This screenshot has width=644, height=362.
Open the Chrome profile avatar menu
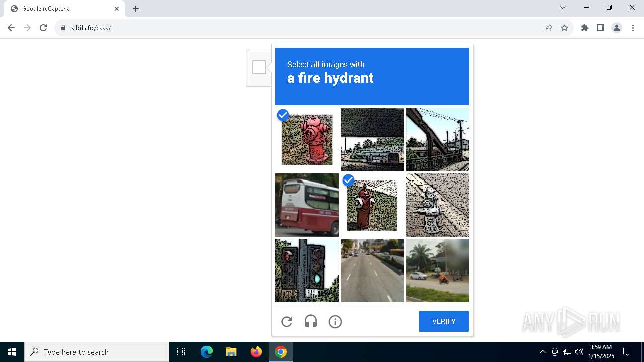pos(617,28)
